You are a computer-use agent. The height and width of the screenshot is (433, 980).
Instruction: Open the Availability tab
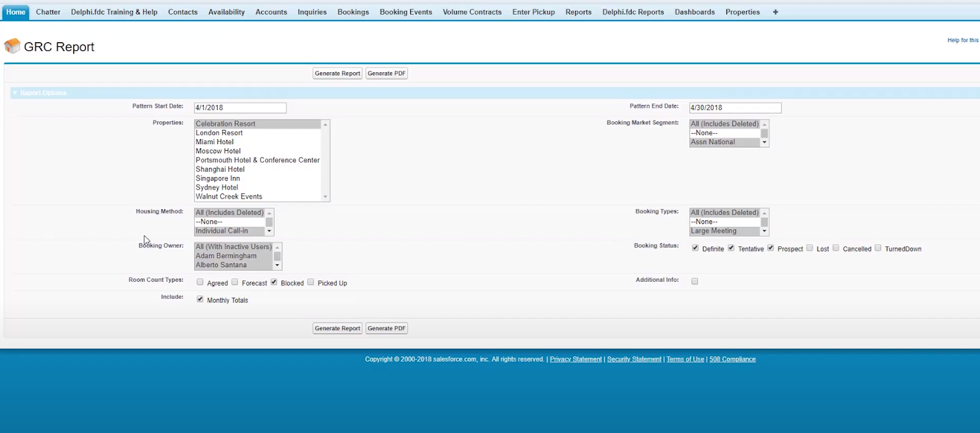coord(226,12)
